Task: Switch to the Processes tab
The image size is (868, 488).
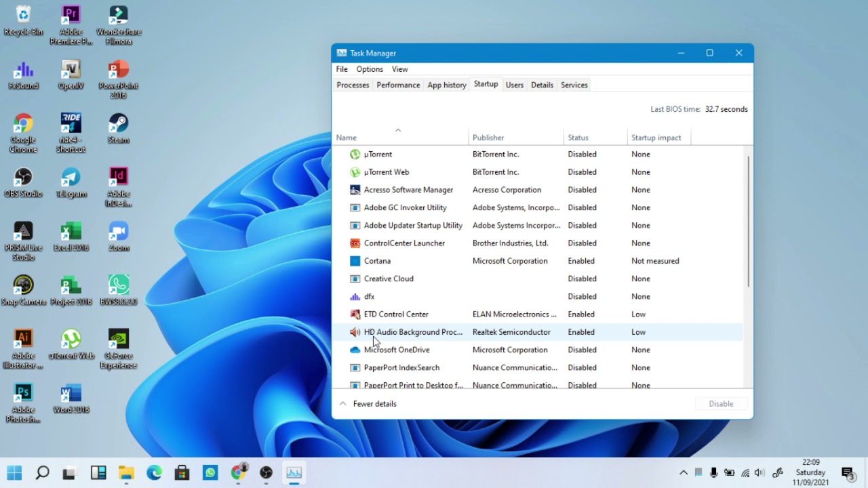Action: tap(353, 85)
